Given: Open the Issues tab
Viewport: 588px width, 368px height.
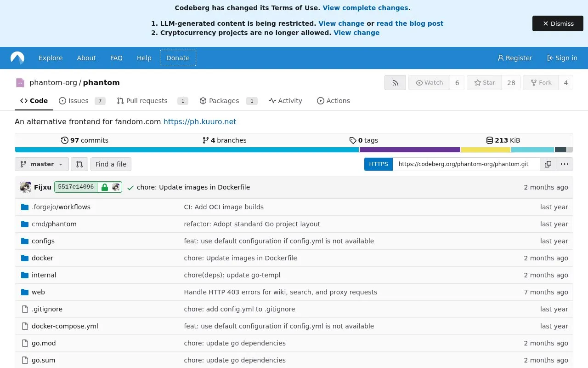Looking at the screenshot, I should (82, 101).
